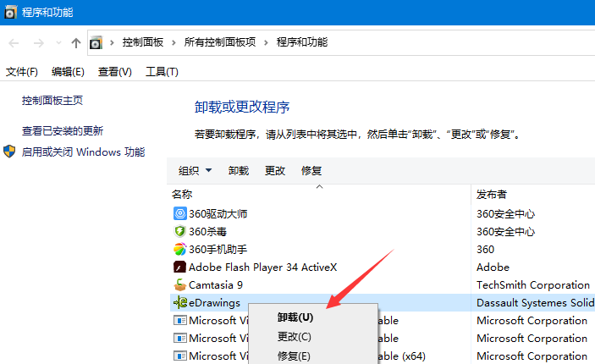
Task: Open 启用或关闭 Windows 功能 link
Action: tap(83, 152)
